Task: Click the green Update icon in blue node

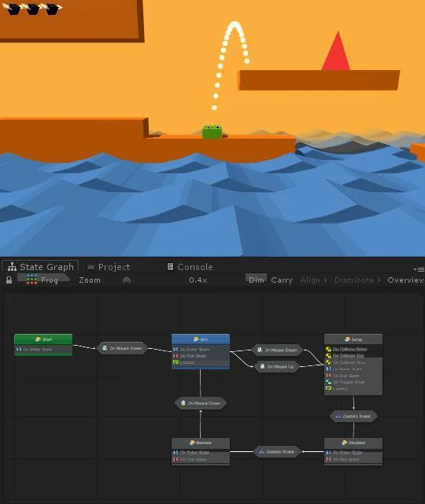Action: [176, 362]
